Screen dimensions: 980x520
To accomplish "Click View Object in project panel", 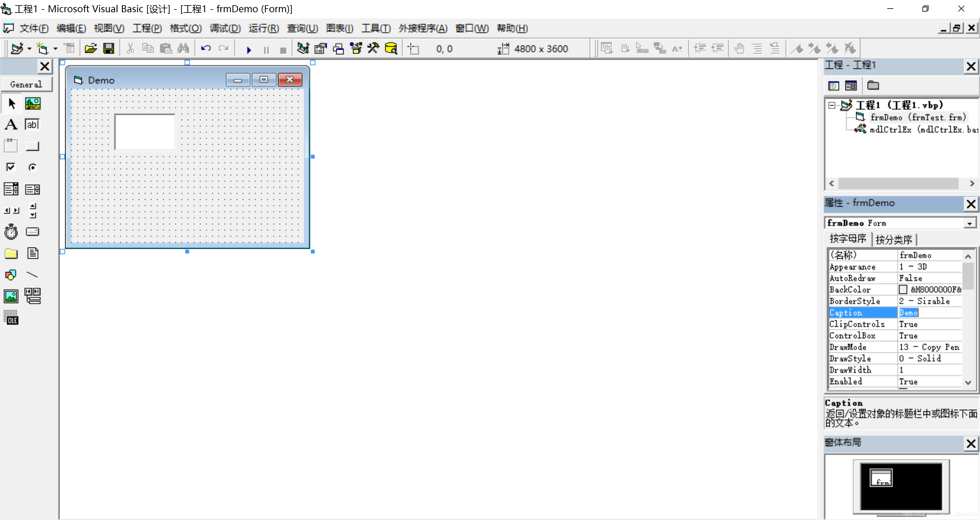I will pos(851,86).
